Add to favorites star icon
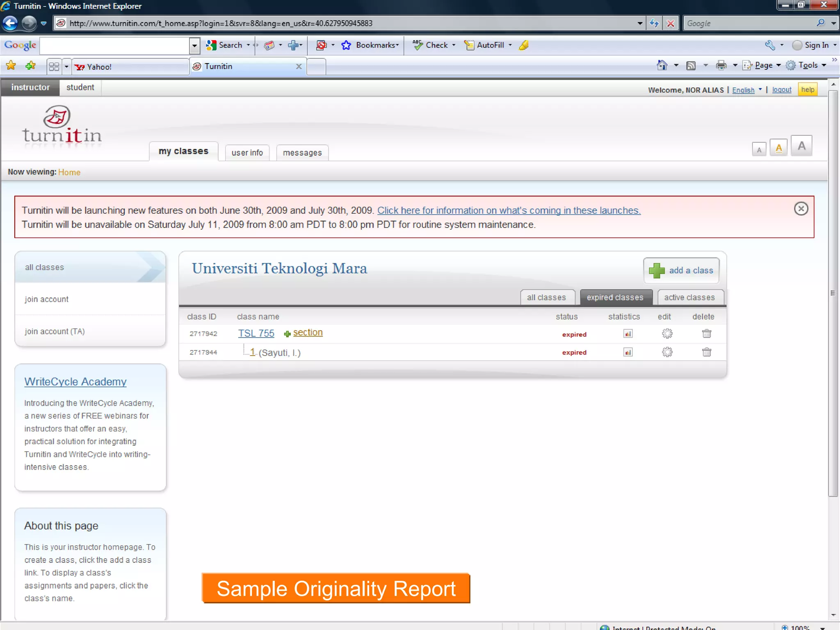The image size is (840, 630). pos(30,66)
